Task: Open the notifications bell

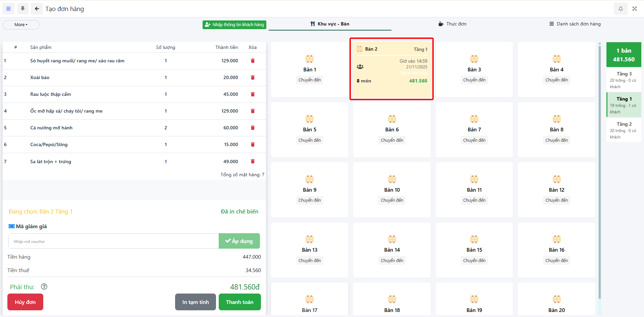Action: tap(621, 9)
